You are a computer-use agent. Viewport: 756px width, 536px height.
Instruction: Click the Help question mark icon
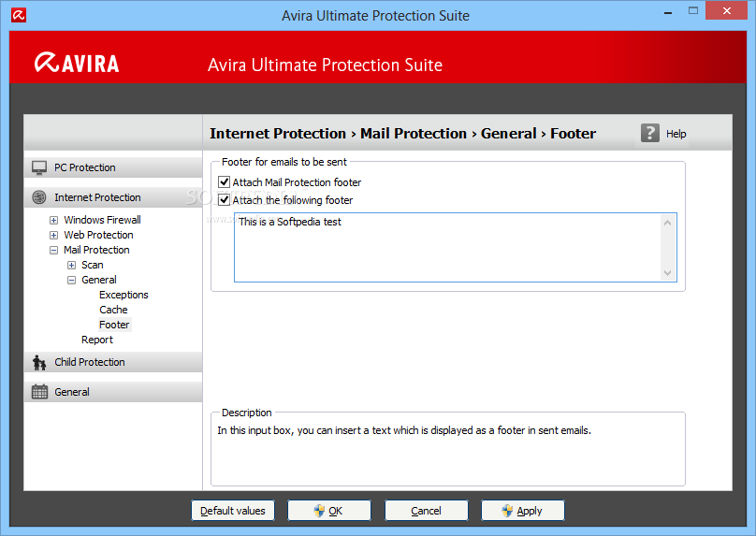(x=650, y=133)
